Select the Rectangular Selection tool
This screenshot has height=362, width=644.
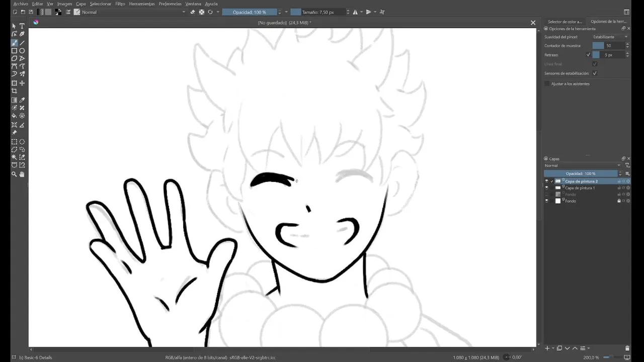click(14, 142)
